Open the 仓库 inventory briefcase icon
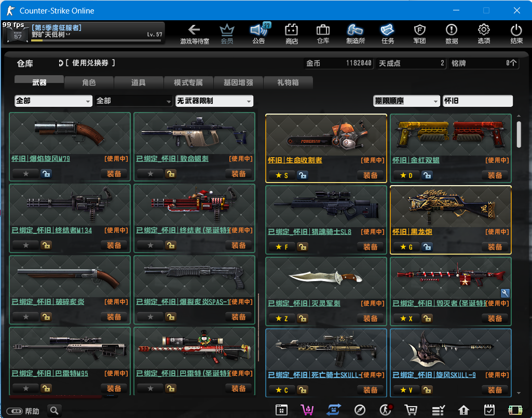 tap(323, 34)
